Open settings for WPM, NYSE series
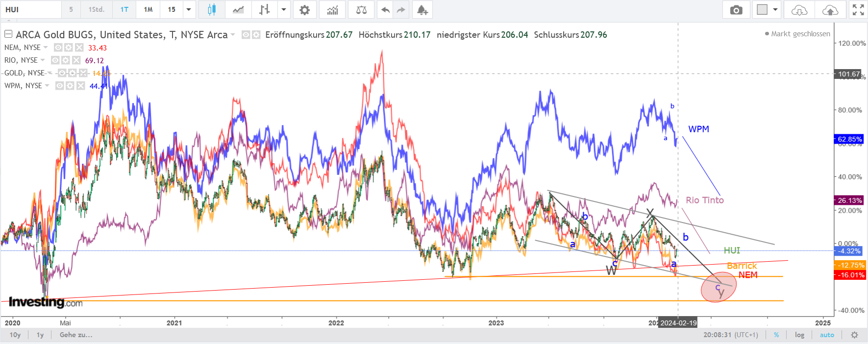868x344 pixels. click(x=70, y=86)
